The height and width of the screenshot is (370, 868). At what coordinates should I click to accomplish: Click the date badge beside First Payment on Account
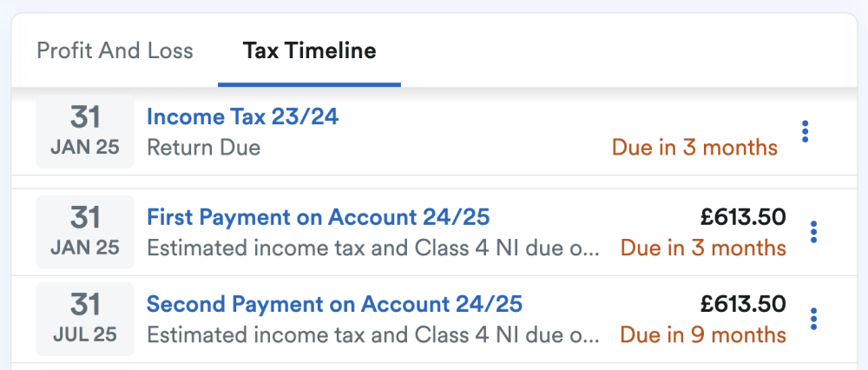(x=84, y=232)
